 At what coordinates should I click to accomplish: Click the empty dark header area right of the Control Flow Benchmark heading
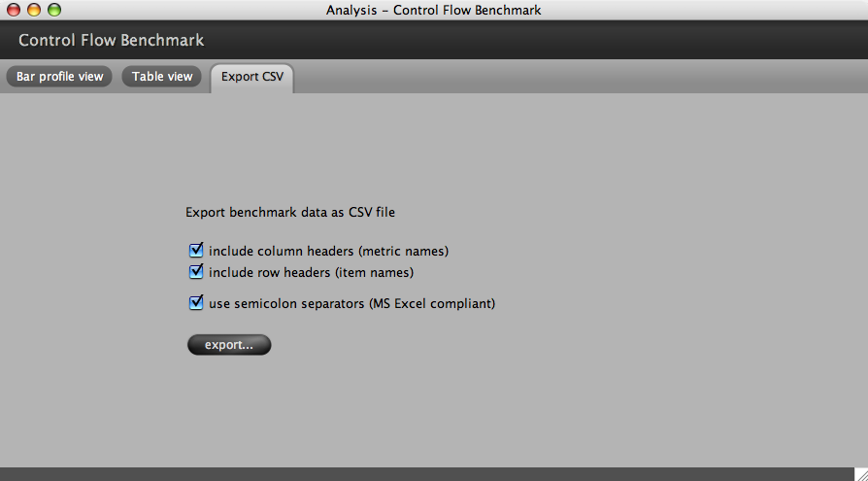click(534, 41)
